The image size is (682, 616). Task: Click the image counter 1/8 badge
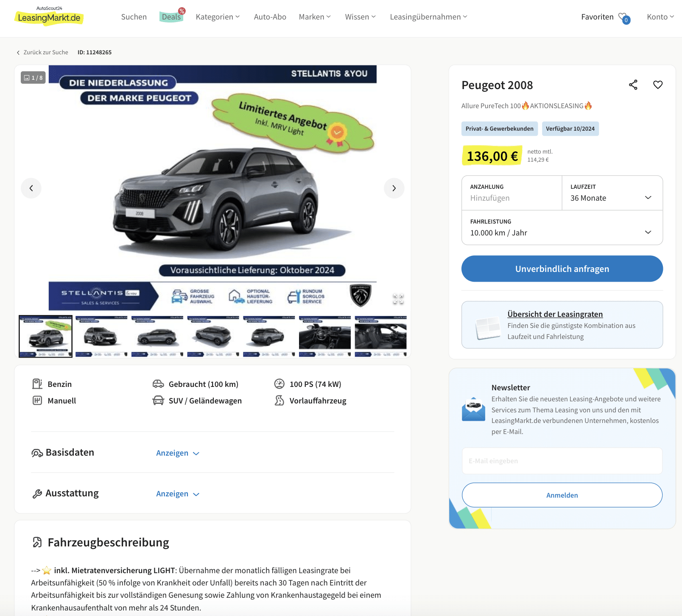click(33, 78)
